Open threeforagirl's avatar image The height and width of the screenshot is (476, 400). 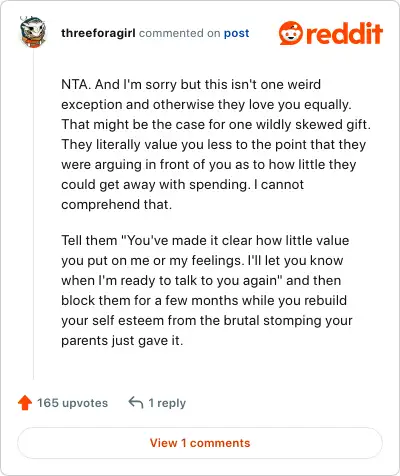pos(32,32)
